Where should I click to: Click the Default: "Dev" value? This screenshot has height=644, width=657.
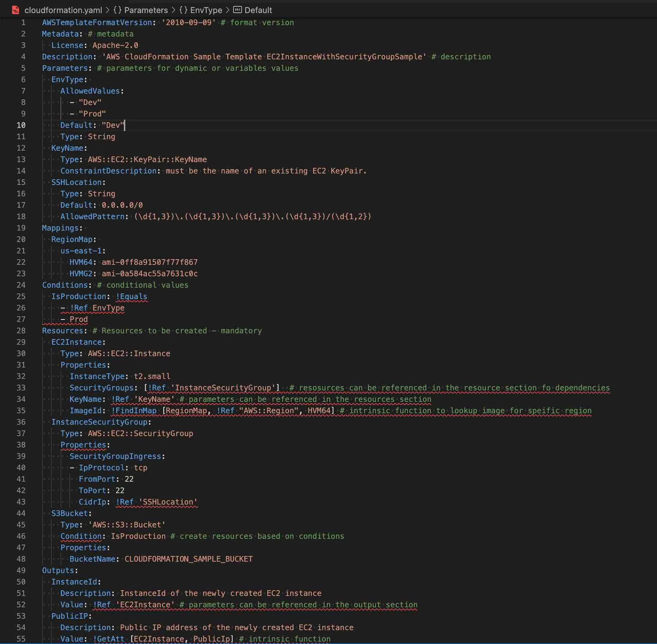(113, 125)
